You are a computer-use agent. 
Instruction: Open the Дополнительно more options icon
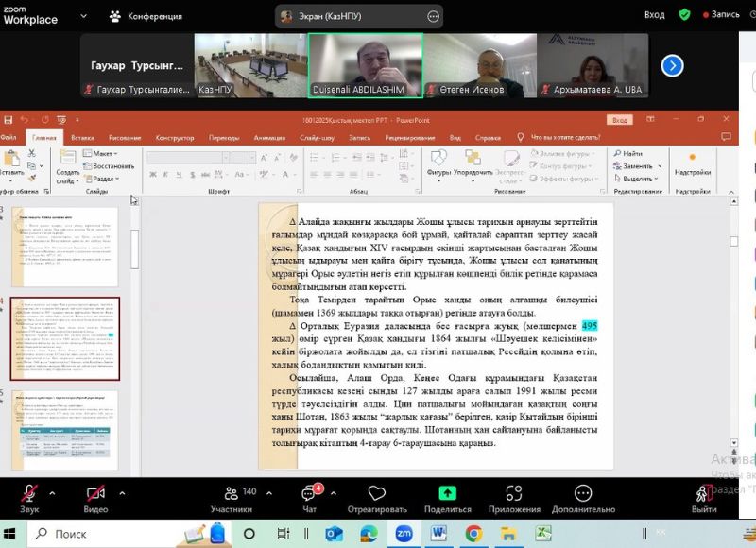pyautogui.click(x=583, y=495)
